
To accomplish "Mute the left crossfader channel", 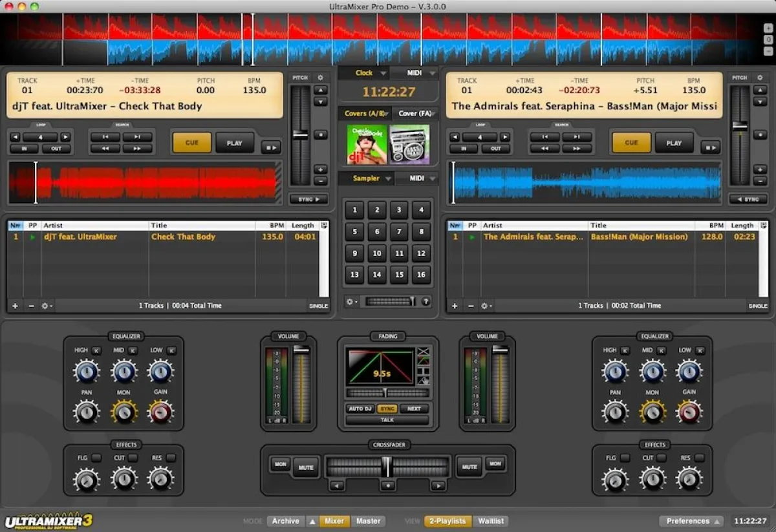I will click(x=305, y=467).
